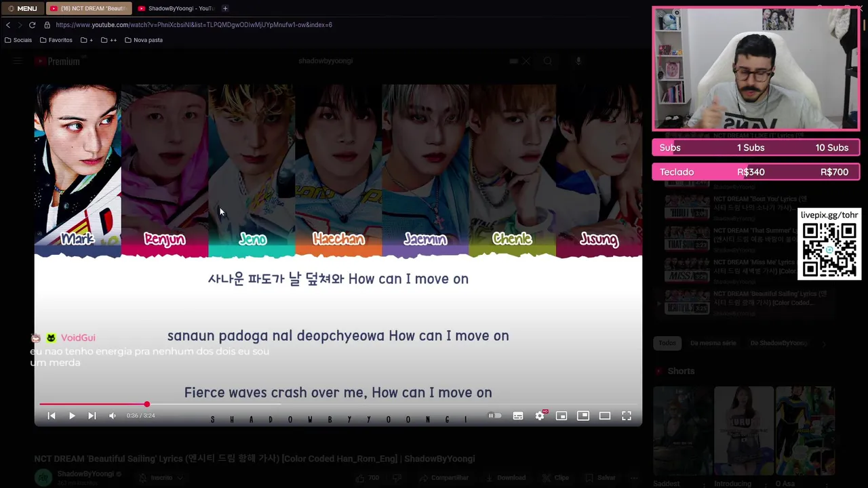The image size is (868, 488).
Task: Open the Favoritos bookmark folder
Action: pos(56,40)
